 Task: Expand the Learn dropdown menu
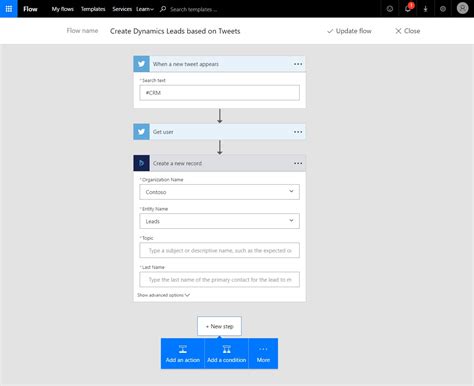click(145, 9)
